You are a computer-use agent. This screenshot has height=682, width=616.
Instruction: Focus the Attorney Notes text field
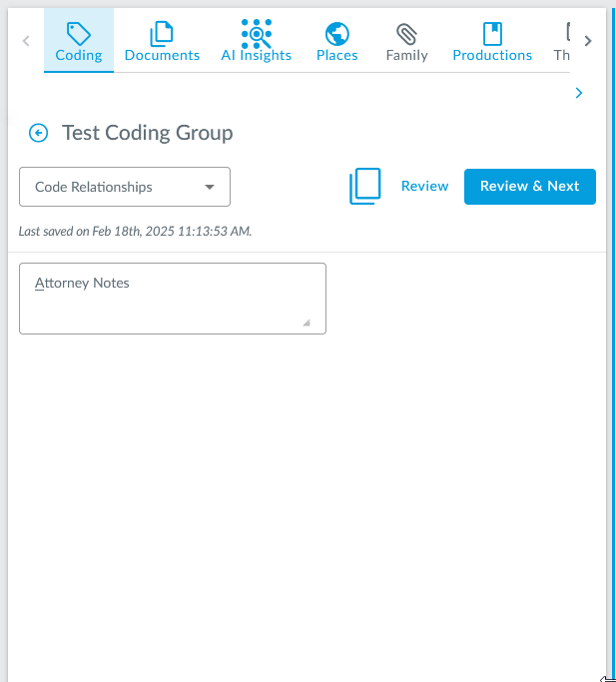[172, 299]
